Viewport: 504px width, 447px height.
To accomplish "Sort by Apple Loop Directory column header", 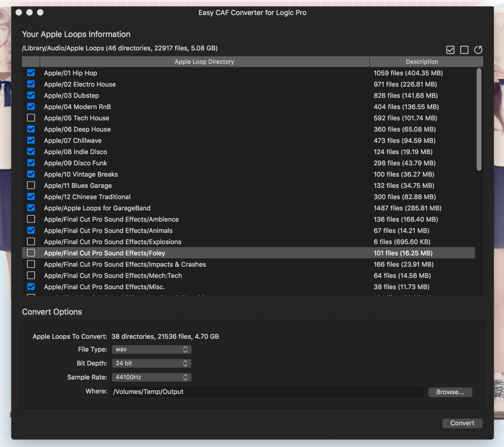I will [204, 62].
